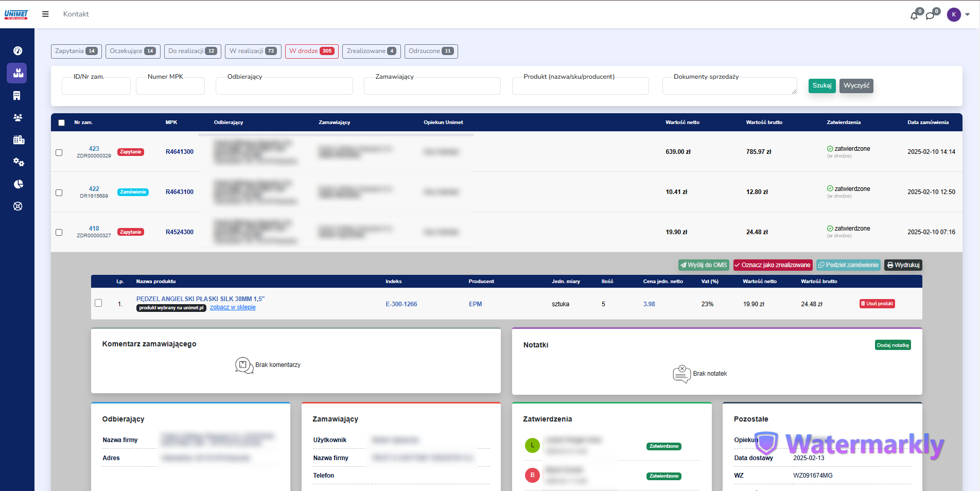This screenshot has height=491, width=980.
Task: Open the building sidebar icon
Action: click(x=17, y=95)
